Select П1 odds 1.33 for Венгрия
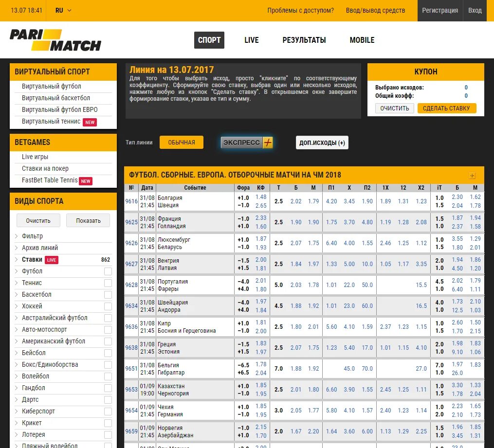This screenshot has height=448, width=494. 331,264
